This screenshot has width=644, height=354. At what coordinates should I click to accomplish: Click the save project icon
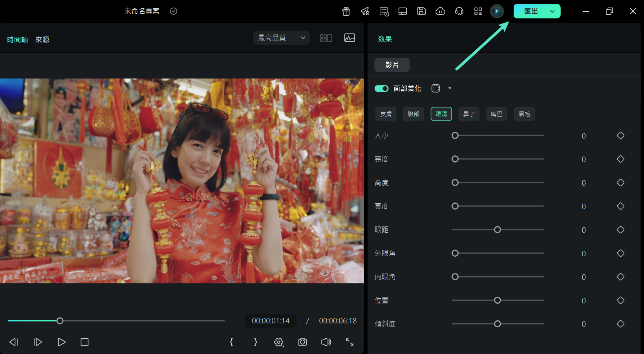[421, 11]
